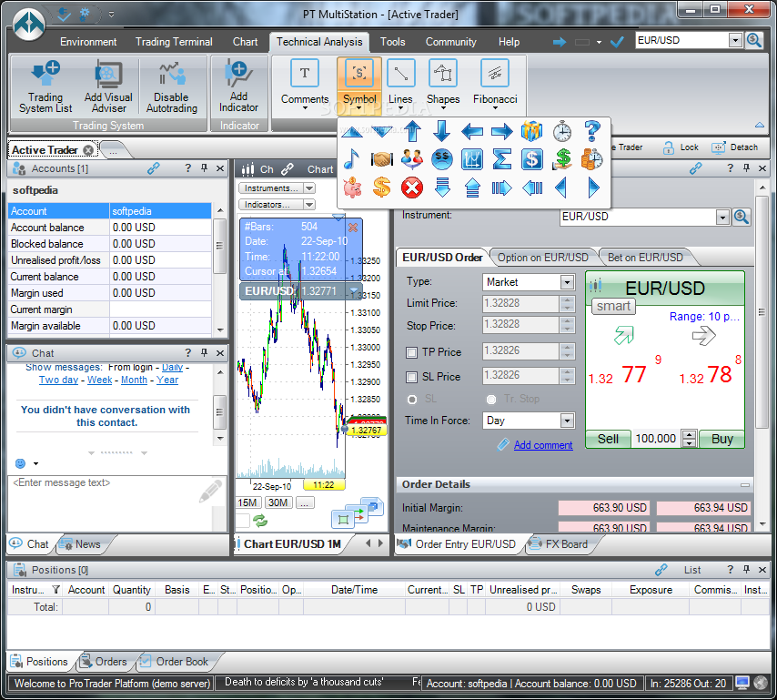Click the Order Entry vertical scrollbar
Image resolution: width=777 pixels, height=700 pixels.
click(762, 312)
